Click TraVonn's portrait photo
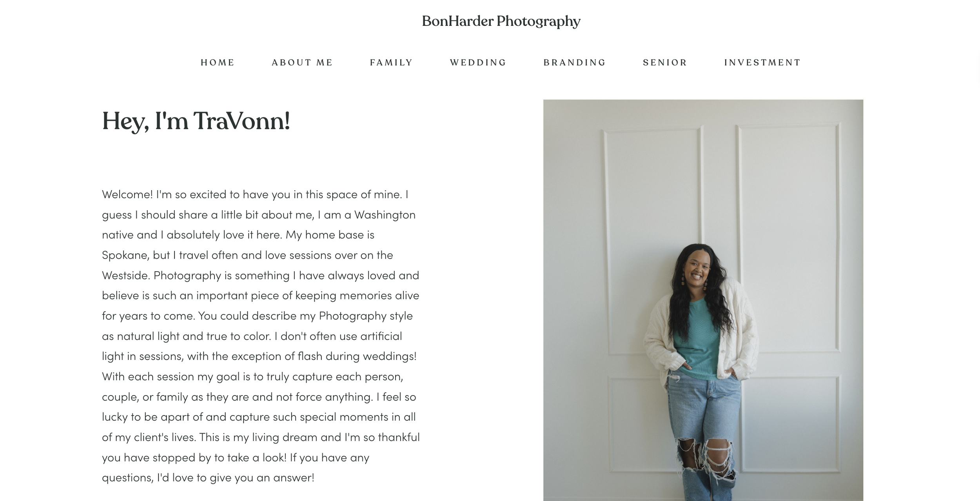 click(703, 300)
